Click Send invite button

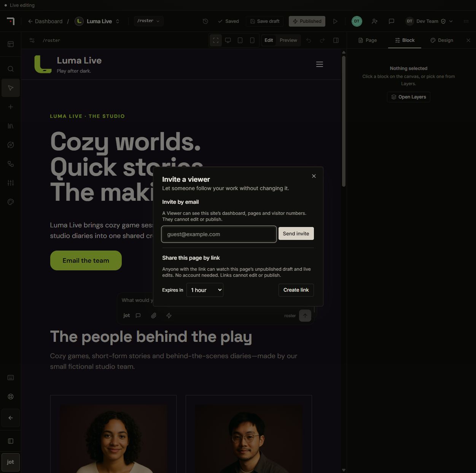pos(296,233)
